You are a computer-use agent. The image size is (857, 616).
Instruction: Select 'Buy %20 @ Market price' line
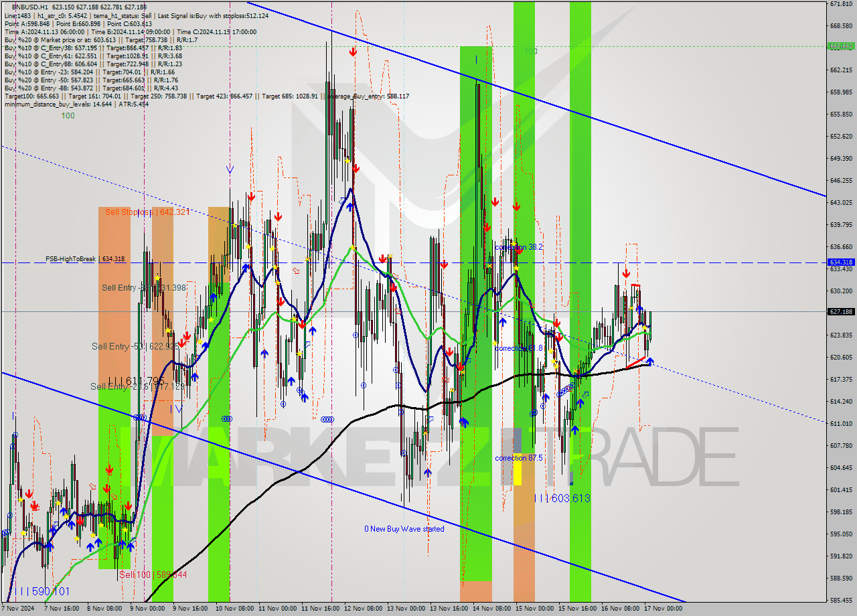101,40
